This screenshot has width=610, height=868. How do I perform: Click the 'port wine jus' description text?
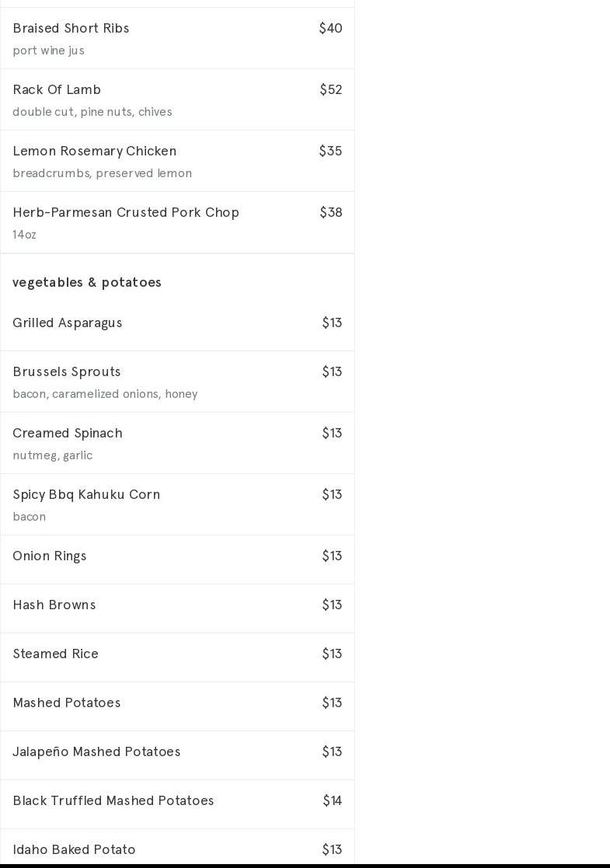(48, 51)
